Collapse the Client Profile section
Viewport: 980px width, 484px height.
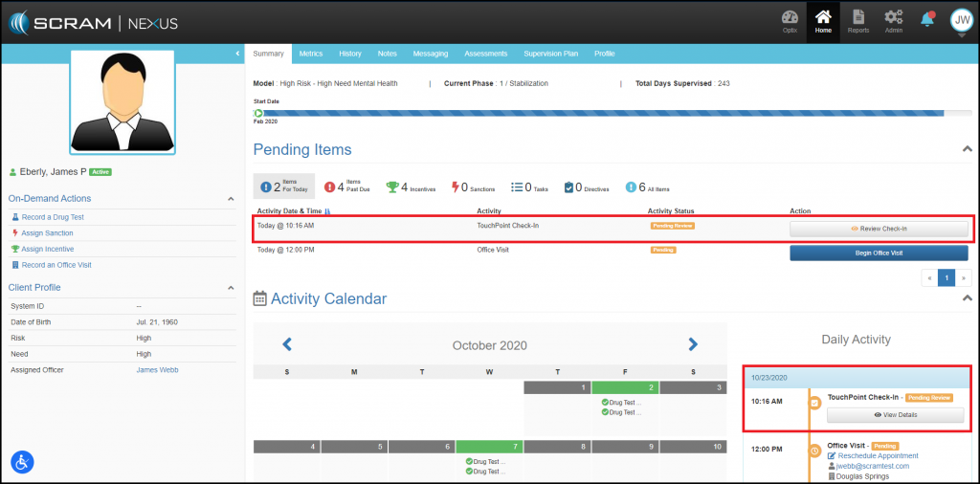pos(231,288)
